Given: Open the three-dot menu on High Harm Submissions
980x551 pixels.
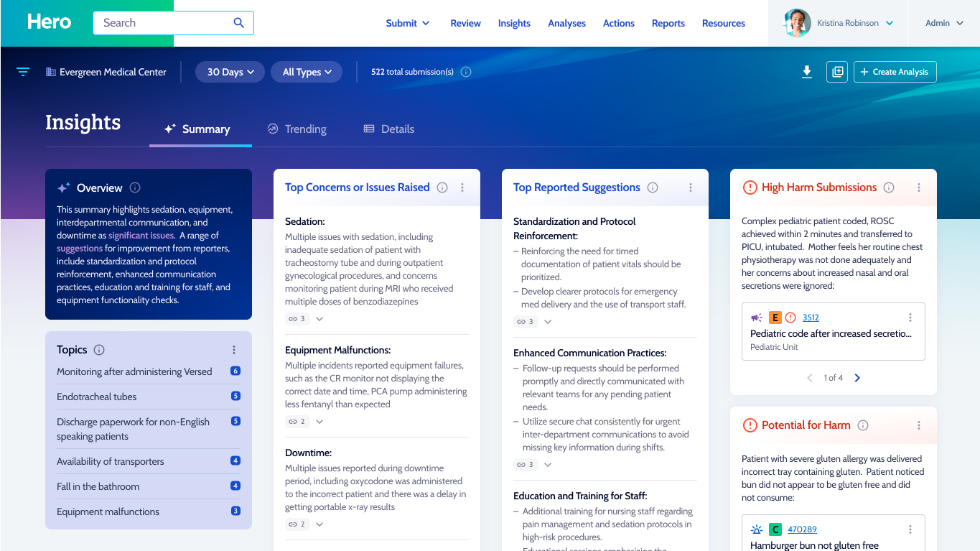Looking at the screenshot, I should tap(919, 187).
